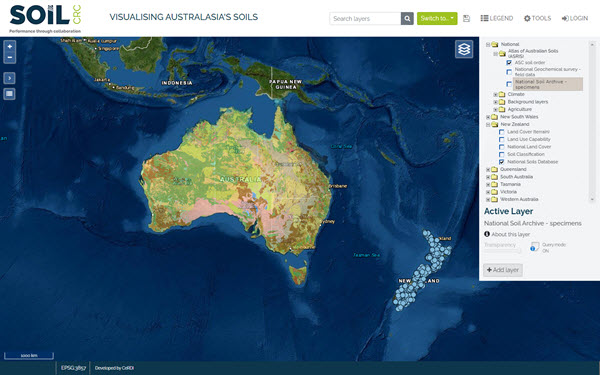Image resolution: width=600 pixels, height=375 pixels.
Task: Zoom out of the map
Action: [x=10, y=57]
